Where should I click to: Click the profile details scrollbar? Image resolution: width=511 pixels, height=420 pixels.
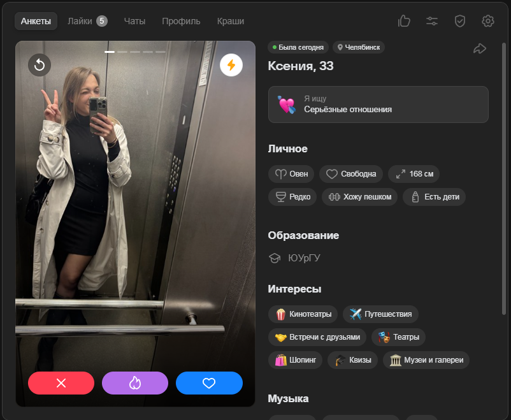click(503, 178)
